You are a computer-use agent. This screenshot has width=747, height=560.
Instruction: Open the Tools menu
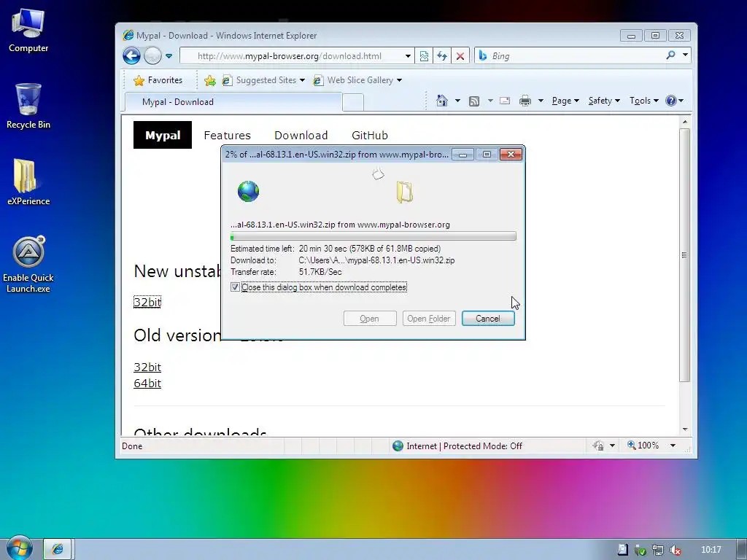pos(644,101)
